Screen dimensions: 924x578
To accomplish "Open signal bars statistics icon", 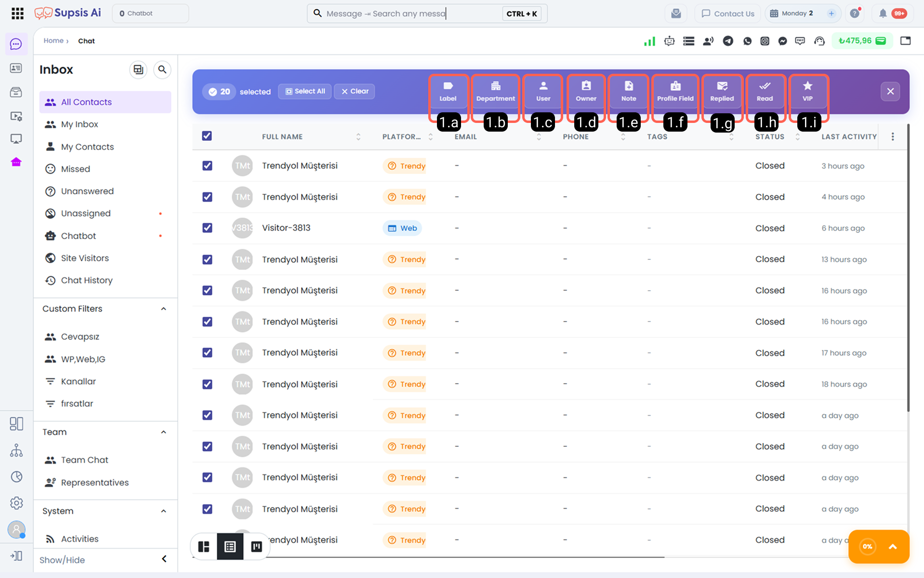I will click(x=649, y=41).
